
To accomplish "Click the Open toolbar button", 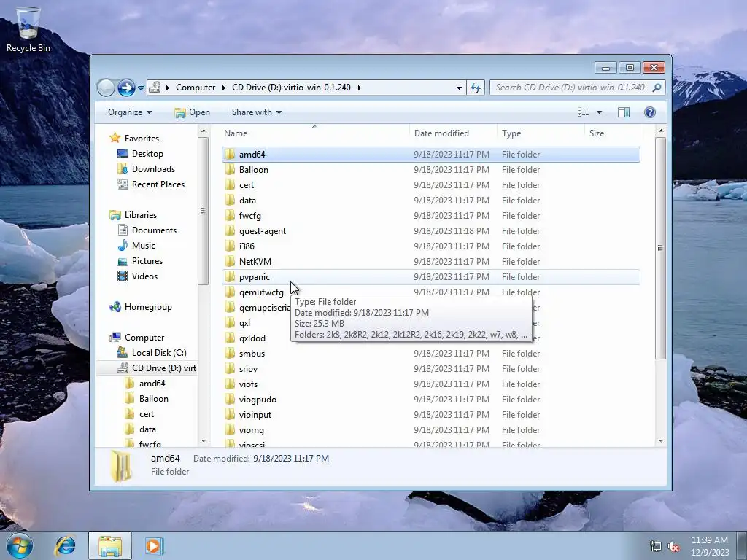I will pyautogui.click(x=192, y=112).
